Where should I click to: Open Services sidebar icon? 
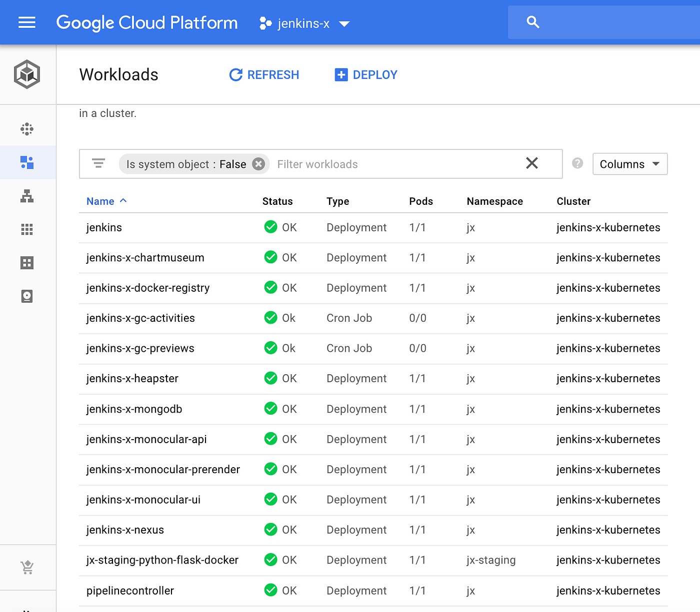(x=27, y=196)
